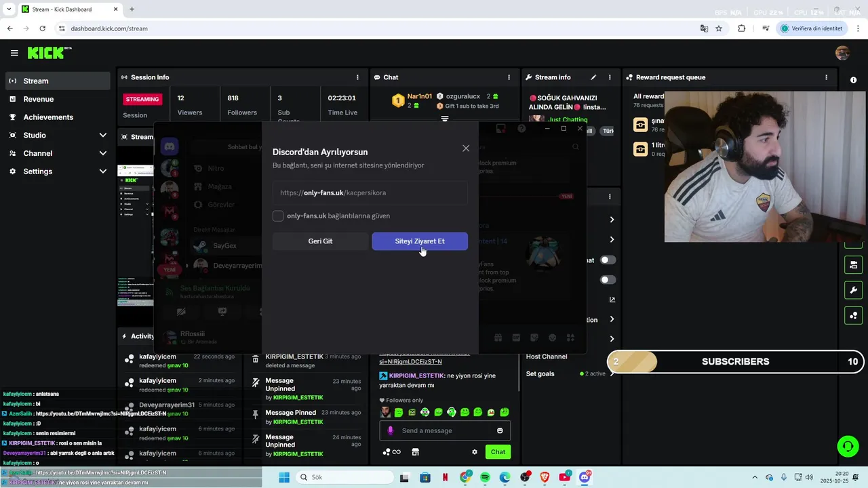868x488 pixels.
Task: Click the first frog emote in chat
Action: tap(399, 412)
